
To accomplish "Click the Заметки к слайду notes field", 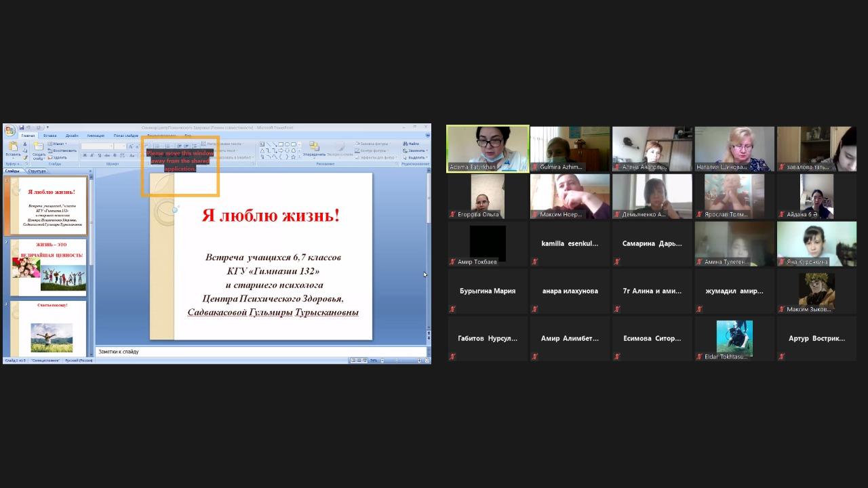I will (261, 352).
